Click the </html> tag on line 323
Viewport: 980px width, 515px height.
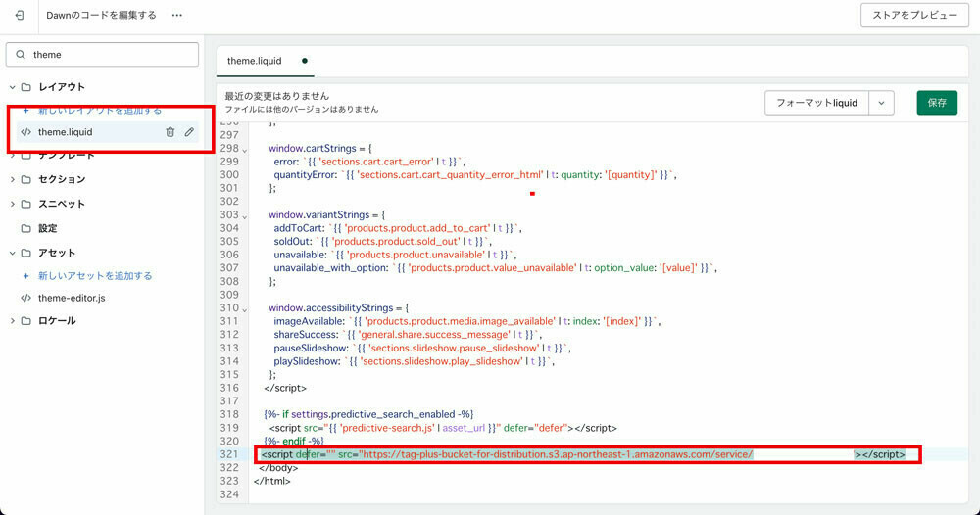coord(271,481)
